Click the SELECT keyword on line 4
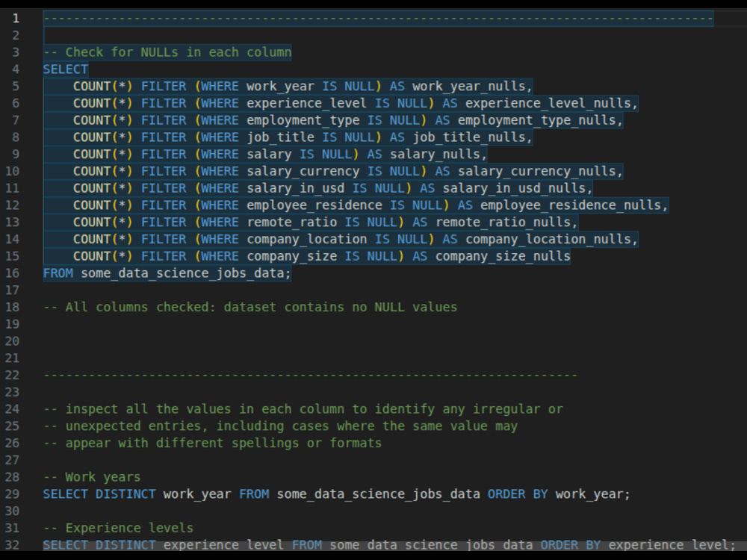 pos(65,69)
